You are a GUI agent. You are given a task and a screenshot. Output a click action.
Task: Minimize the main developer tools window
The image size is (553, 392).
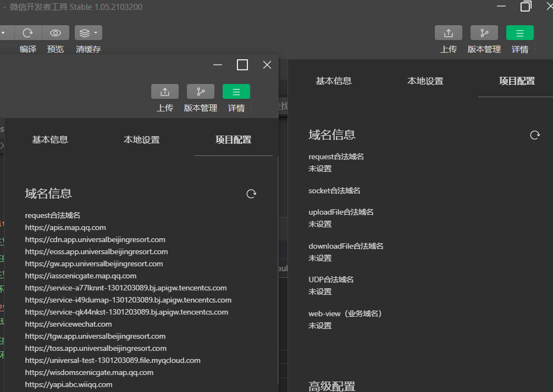point(501,6)
